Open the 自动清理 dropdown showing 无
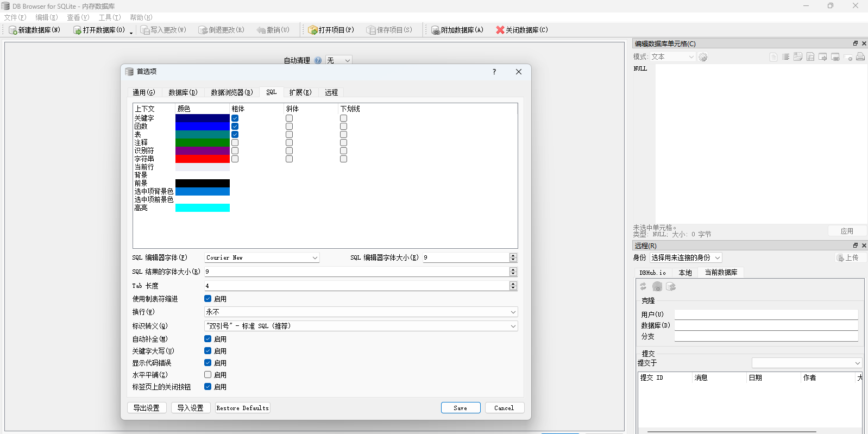 (339, 60)
